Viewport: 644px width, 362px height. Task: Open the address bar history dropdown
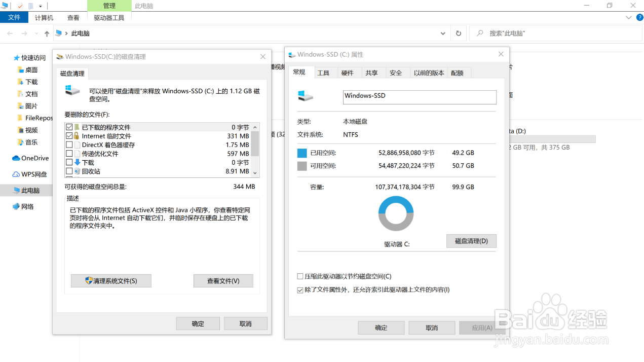[x=442, y=33]
